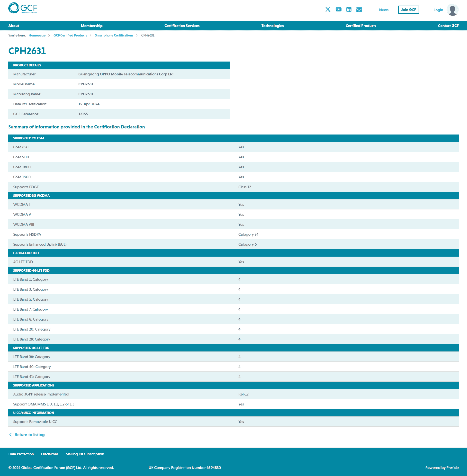Open the About menu
The image size is (467, 476).
(x=13, y=26)
